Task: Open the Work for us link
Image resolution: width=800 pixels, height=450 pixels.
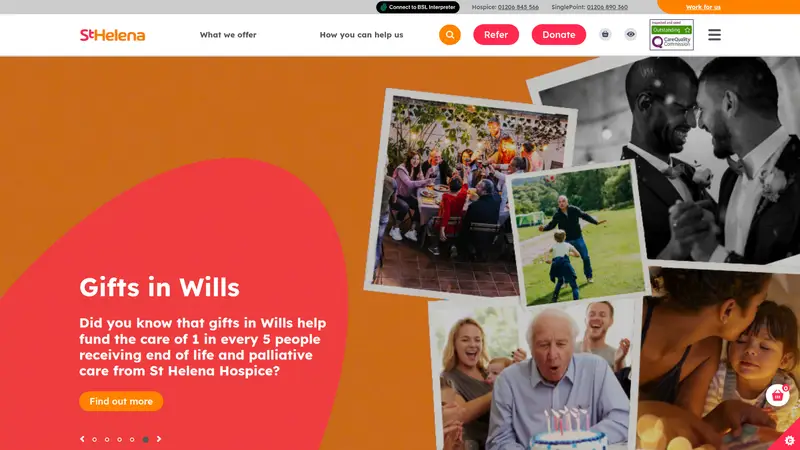Action: tap(703, 7)
